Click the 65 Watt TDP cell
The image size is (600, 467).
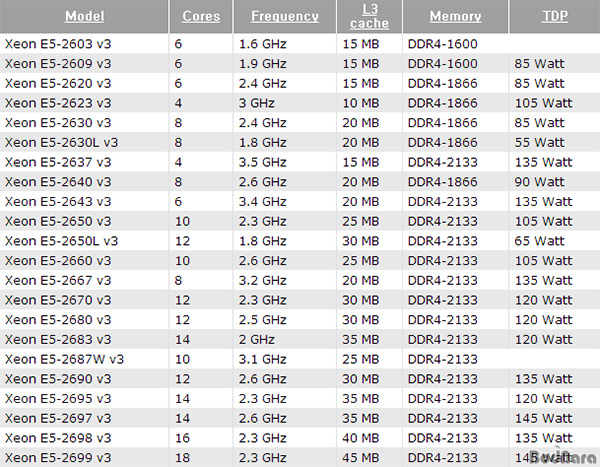tap(539, 241)
